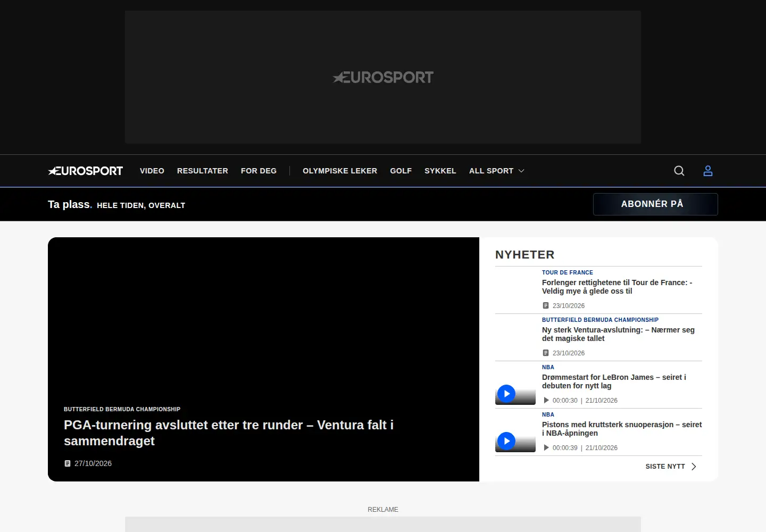Open Tour de France rights extension article
The height and width of the screenshot is (532, 766).
[617, 287]
